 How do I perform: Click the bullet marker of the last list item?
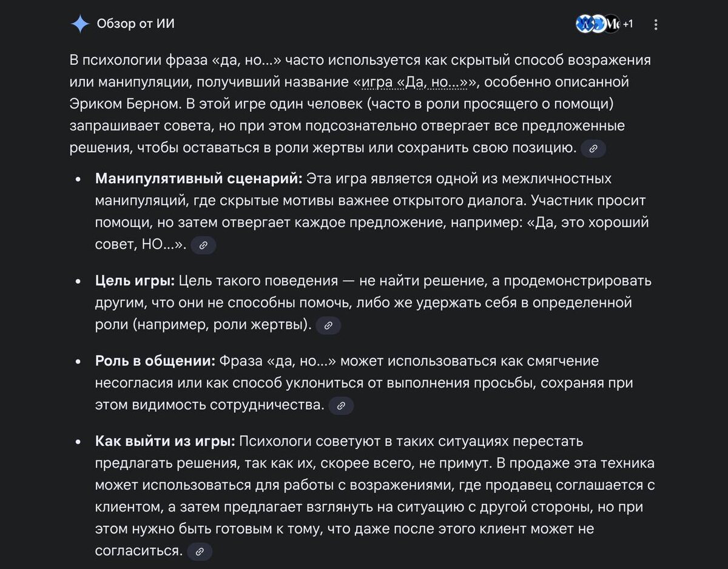point(78,441)
